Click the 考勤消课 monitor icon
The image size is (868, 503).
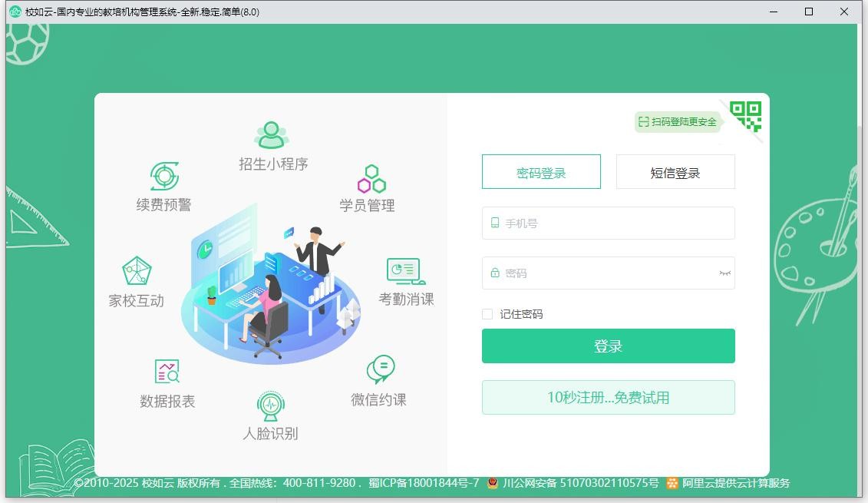click(405, 271)
